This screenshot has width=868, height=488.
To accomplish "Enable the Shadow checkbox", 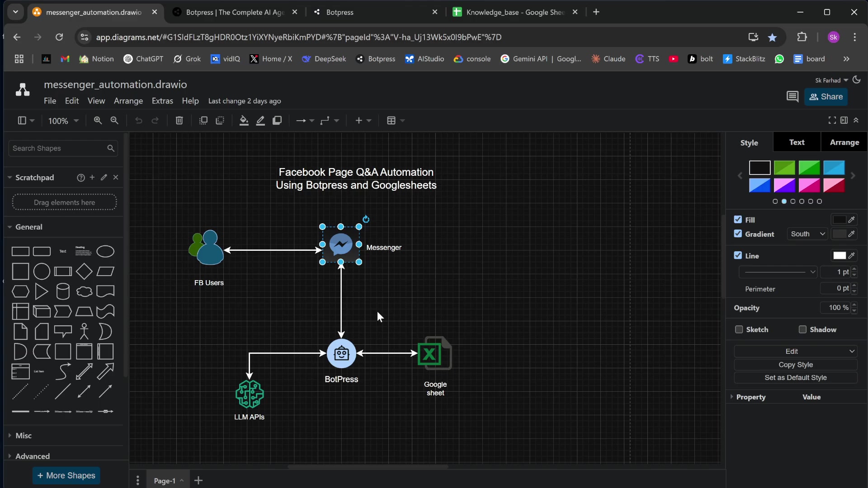I will coord(802,329).
